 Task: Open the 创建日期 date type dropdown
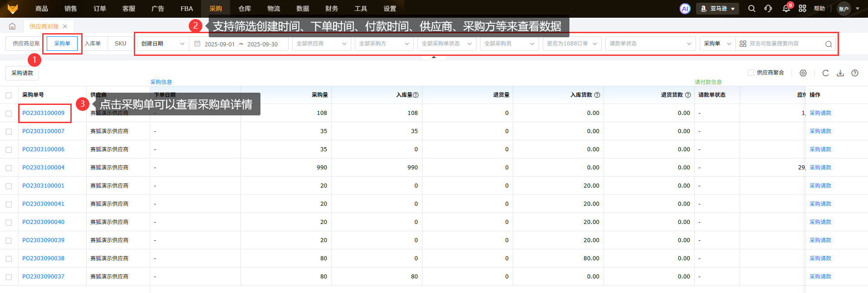163,44
